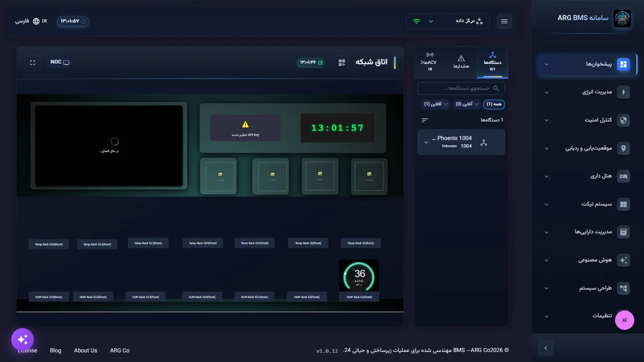The image size is (644, 362).
Task: Click the pink sliders settings floating button
Action: tap(625, 320)
